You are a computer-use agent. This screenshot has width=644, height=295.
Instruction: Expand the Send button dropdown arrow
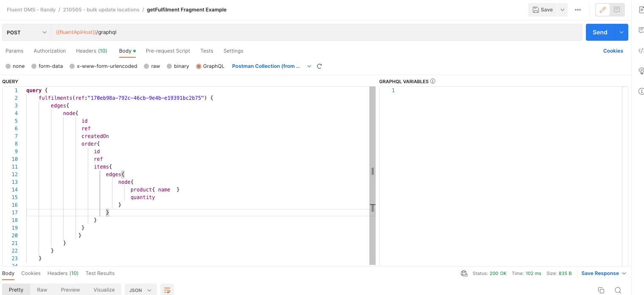coord(622,32)
